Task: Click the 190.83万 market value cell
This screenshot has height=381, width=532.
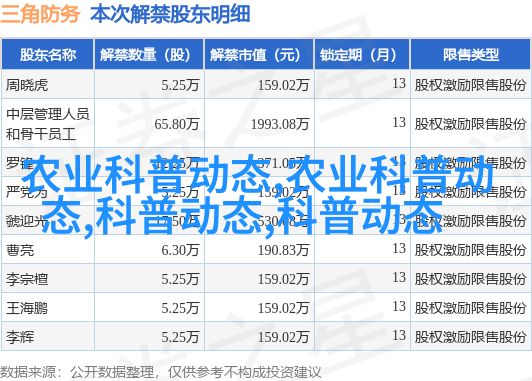Action: [x=283, y=250]
